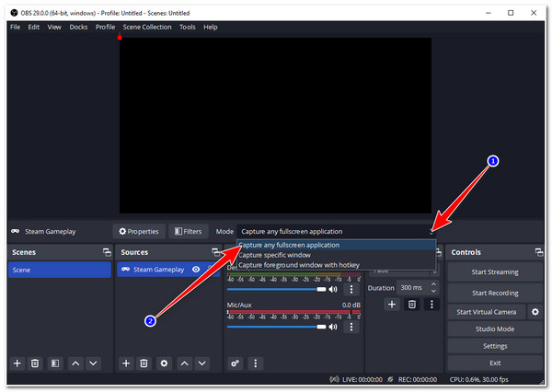Move source up arrow in Sources panel
552x392 pixels.
185,363
